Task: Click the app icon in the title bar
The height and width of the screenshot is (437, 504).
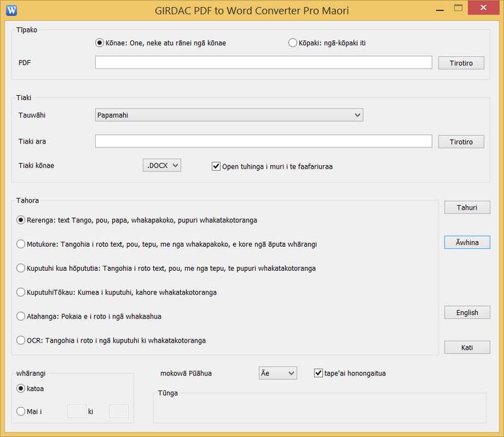Action: point(11,10)
